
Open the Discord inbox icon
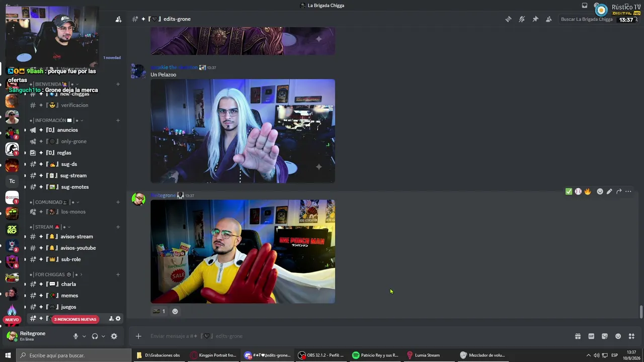[x=585, y=6]
